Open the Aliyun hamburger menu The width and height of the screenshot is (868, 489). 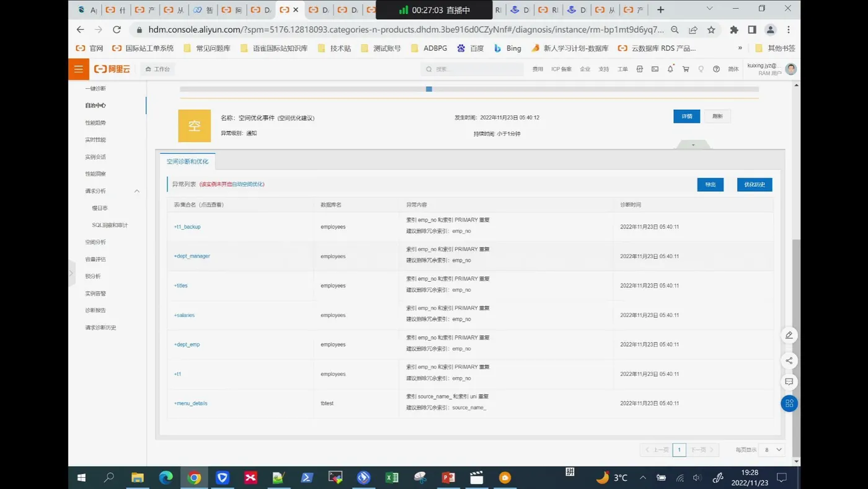coord(79,69)
